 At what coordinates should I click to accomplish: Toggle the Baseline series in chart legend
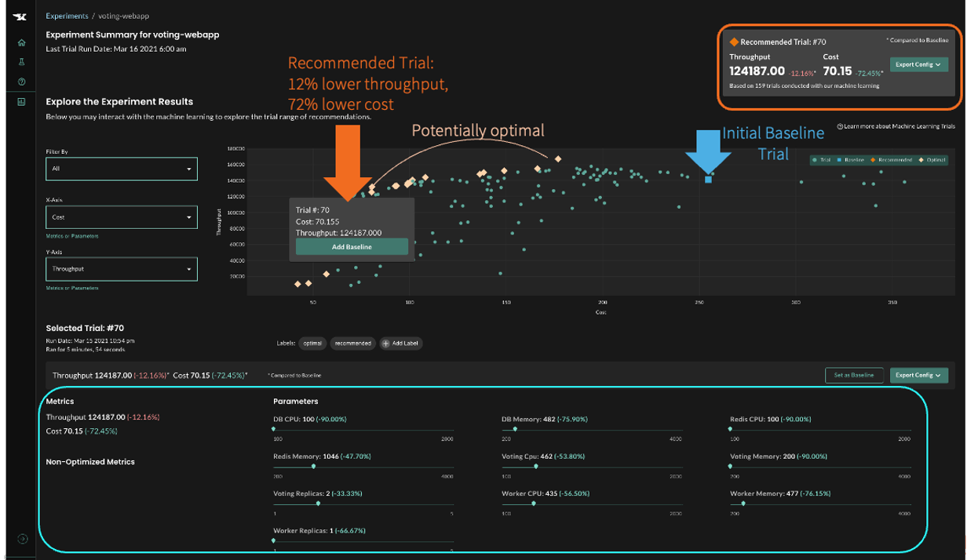click(841, 160)
